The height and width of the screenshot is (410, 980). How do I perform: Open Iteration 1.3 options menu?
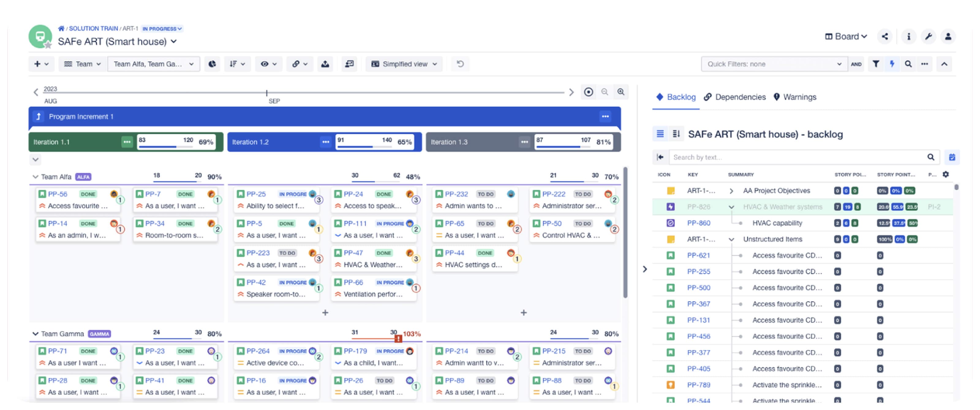pos(525,142)
